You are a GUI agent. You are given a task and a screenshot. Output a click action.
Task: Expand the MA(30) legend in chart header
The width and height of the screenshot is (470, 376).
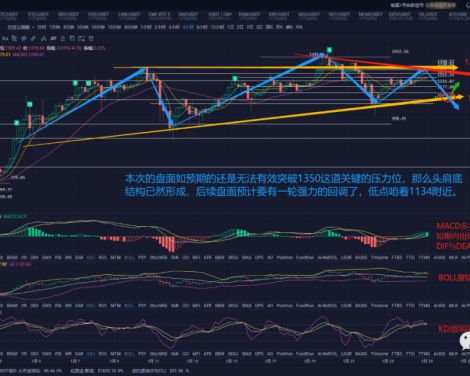point(28,54)
